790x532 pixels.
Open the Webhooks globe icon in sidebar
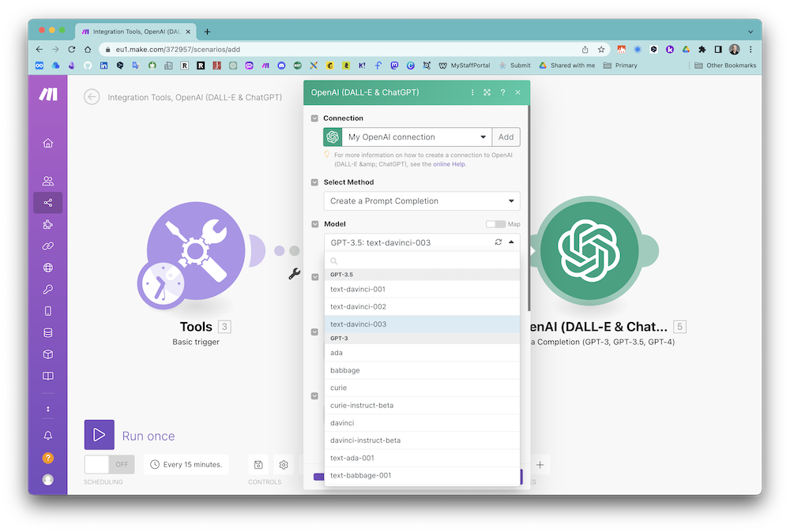tap(48, 268)
